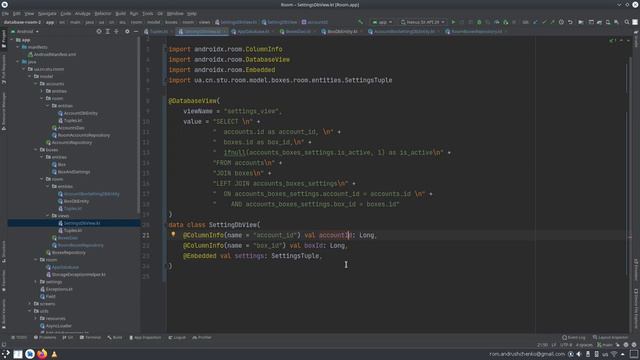The height and width of the screenshot is (360, 640).
Task: Open the Refactor menu
Action: 103,13
